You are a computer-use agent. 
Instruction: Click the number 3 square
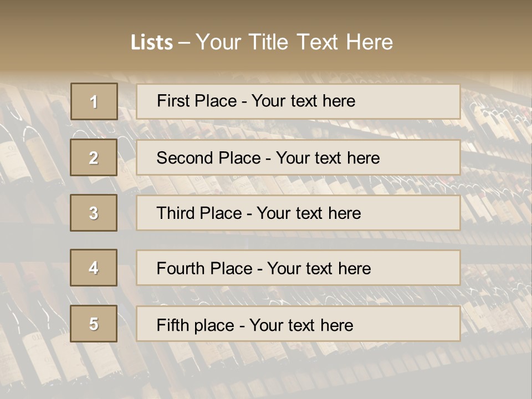coord(94,213)
